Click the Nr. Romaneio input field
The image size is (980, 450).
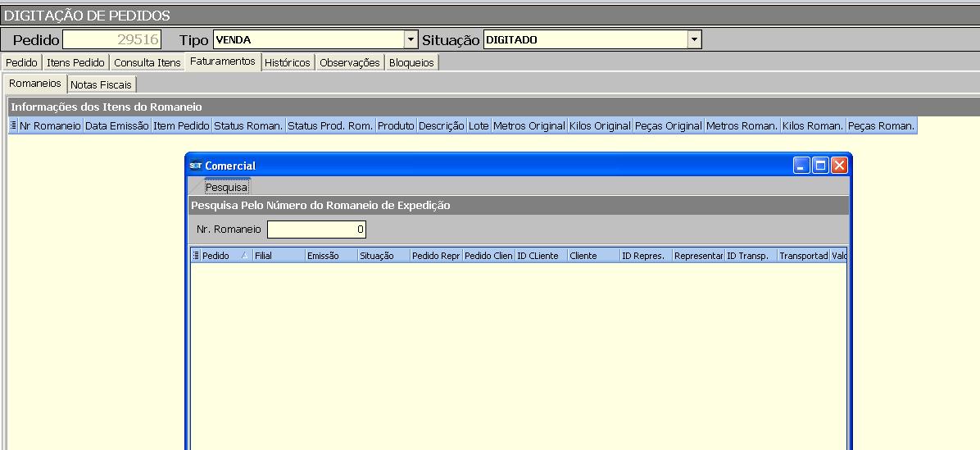click(x=316, y=230)
